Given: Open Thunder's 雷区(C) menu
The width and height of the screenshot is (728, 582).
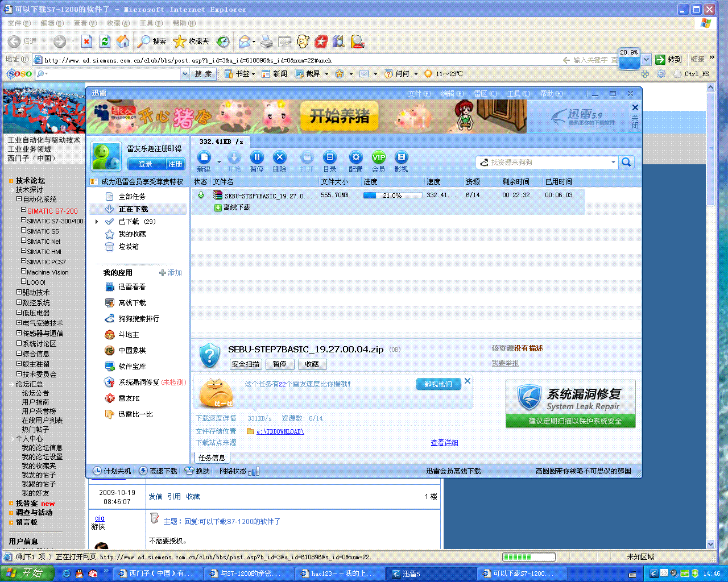Looking at the screenshot, I should (485, 94).
